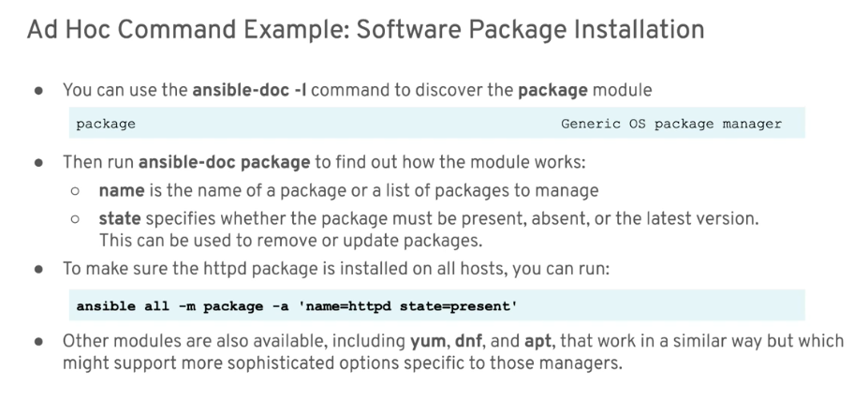
Task: Click the bold 'ansible-doc package' command
Action: (x=224, y=163)
